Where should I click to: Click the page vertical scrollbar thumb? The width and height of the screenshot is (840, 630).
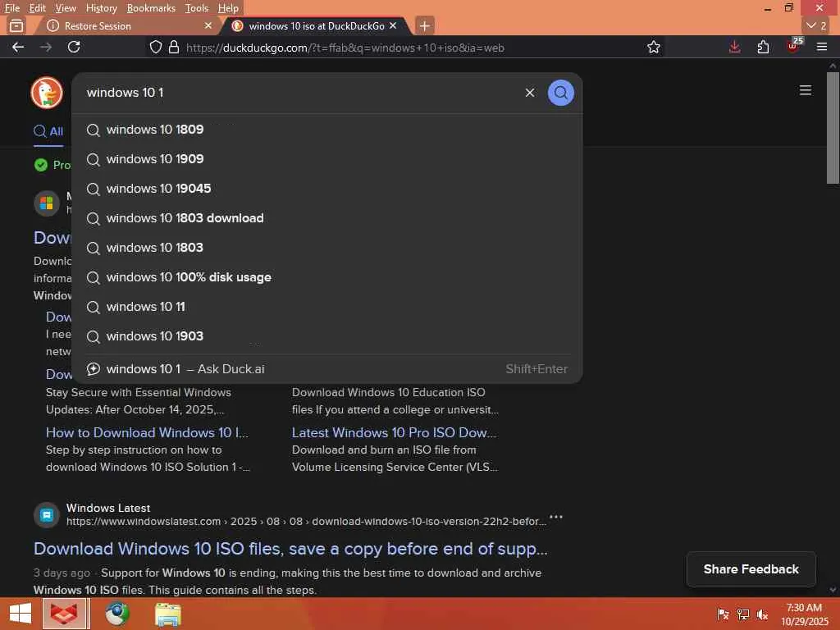point(833,127)
